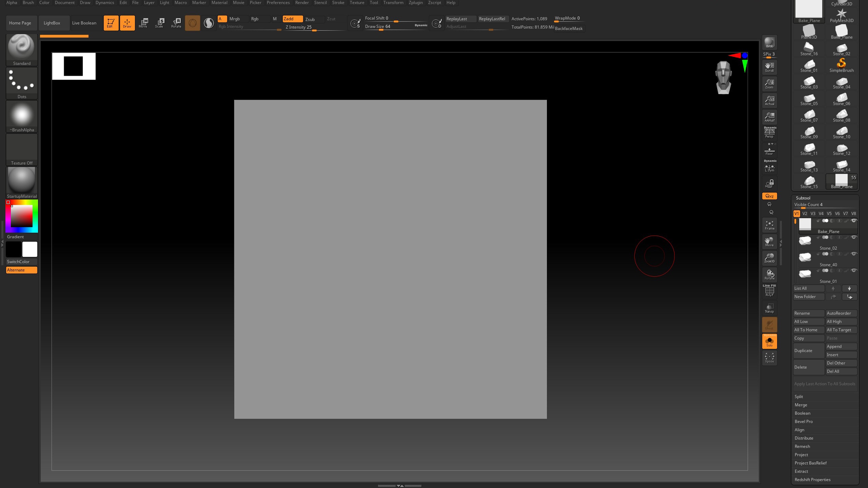Image resolution: width=868 pixels, height=488 pixels.
Task: Click the Actual size icon
Action: point(769,100)
